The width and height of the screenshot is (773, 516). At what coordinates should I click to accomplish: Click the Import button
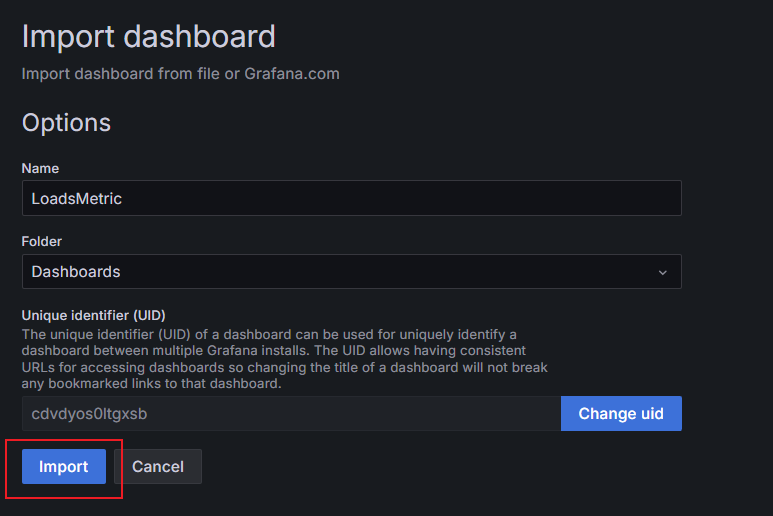[x=64, y=466]
